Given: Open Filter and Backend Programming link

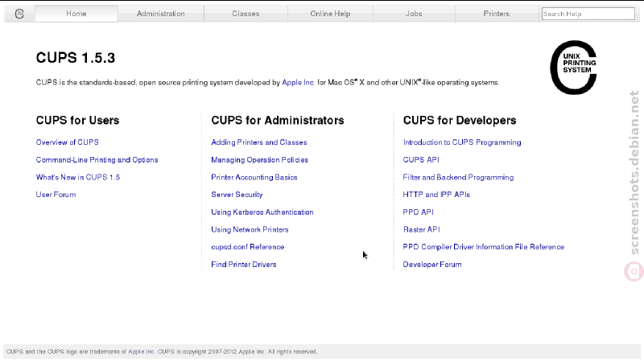Looking at the screenshot, I should [458, 177].
